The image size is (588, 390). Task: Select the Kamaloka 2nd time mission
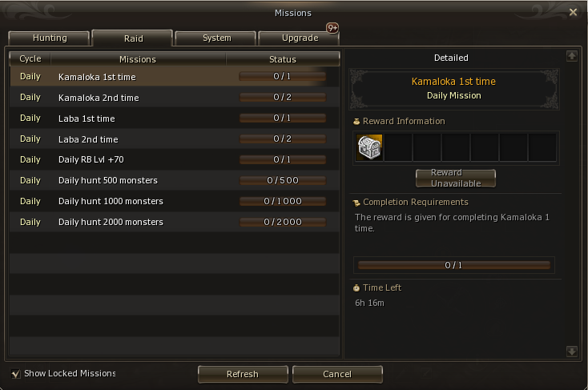(175, 98)
